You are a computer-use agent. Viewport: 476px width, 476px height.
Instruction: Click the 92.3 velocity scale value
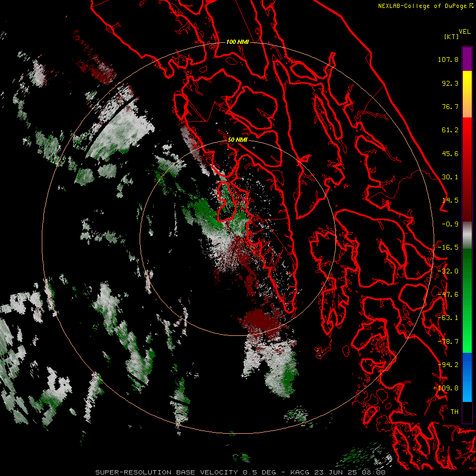(450, 83)
